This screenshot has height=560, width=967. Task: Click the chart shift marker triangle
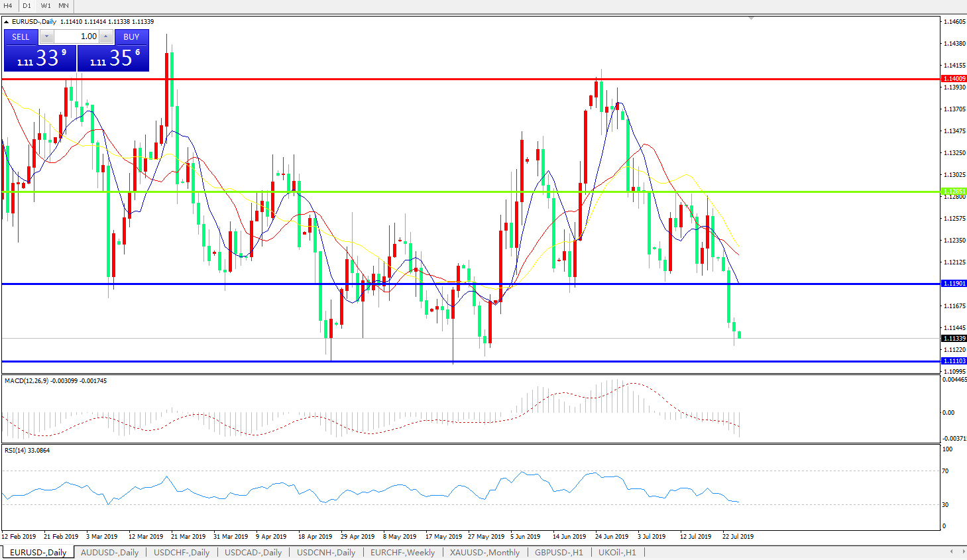(751, 19)
